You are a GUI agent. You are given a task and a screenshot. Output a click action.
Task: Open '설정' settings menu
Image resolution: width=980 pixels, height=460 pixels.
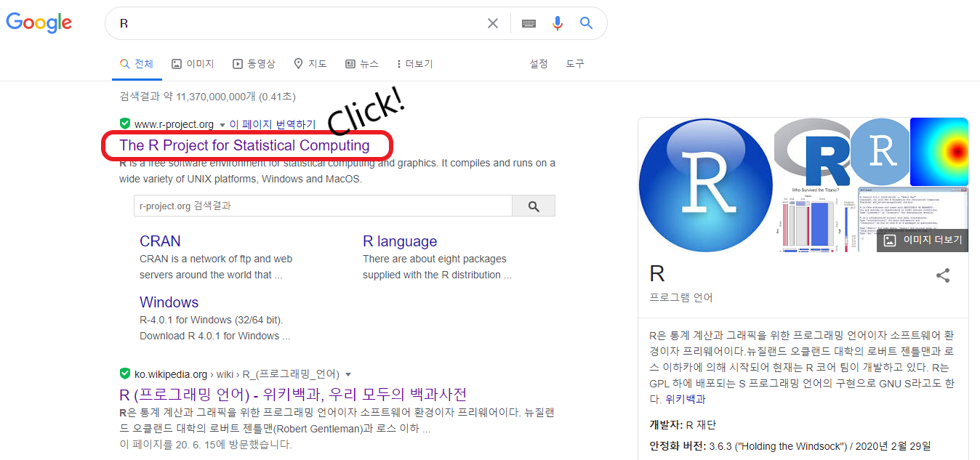point(539,64)
